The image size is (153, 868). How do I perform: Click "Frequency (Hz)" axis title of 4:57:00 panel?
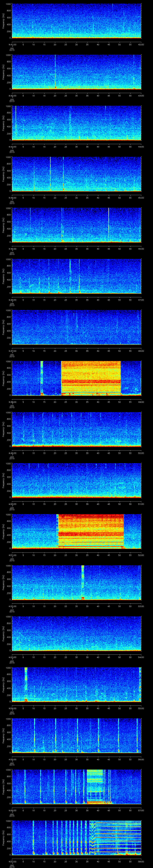(x=3, y=838)
